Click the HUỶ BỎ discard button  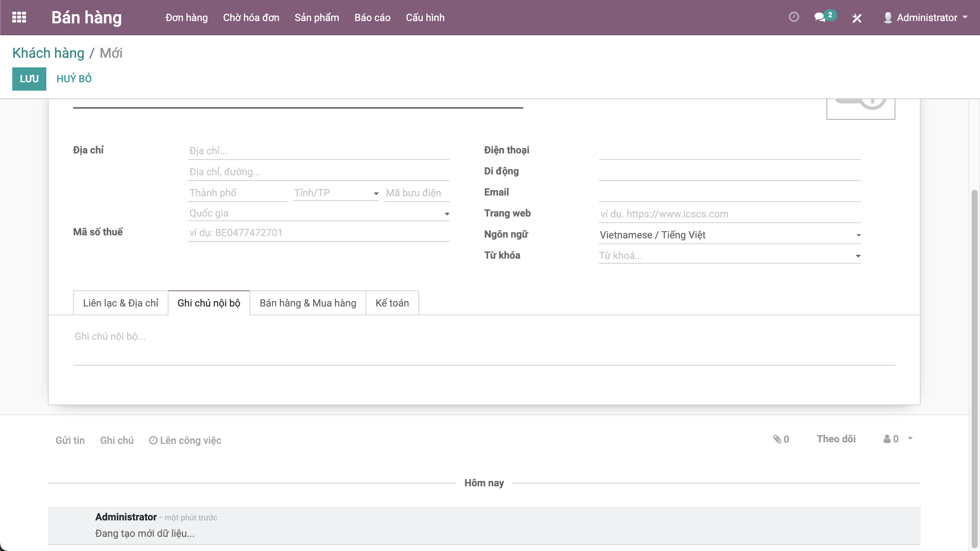[x=74, y=79]
